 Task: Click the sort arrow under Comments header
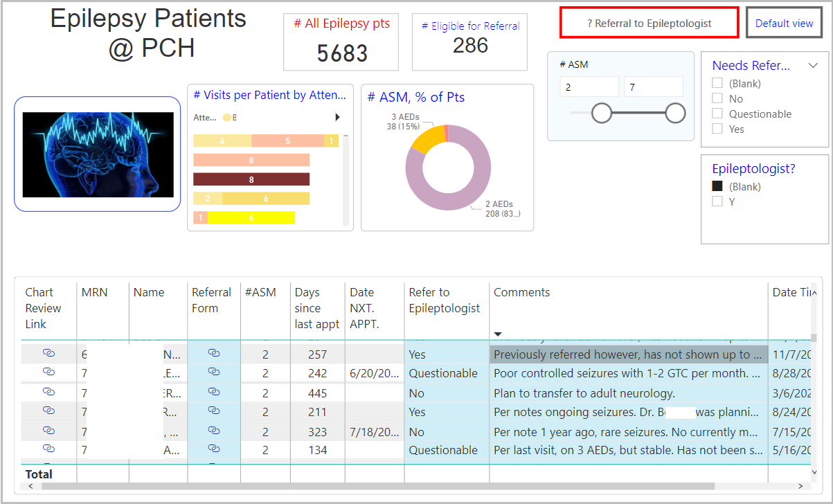pyautogui.click(x=497, y=334)
